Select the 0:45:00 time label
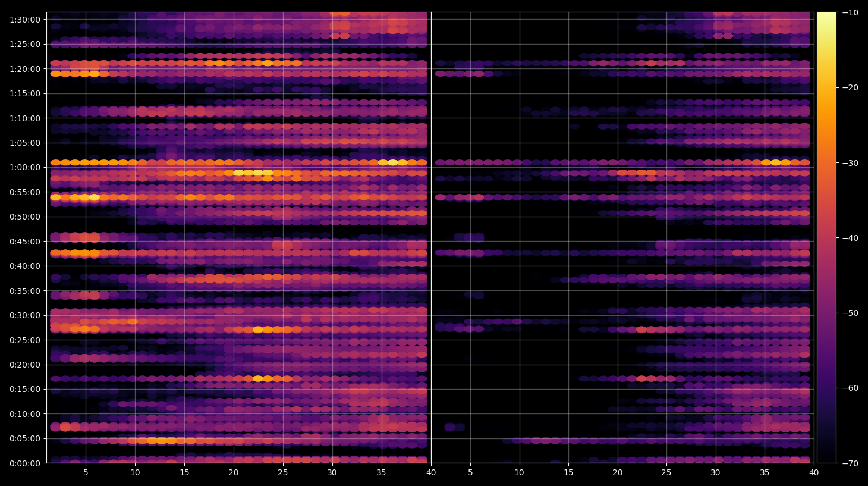Image resolution: width=868 pixels, height=486 pixels. 25,242
